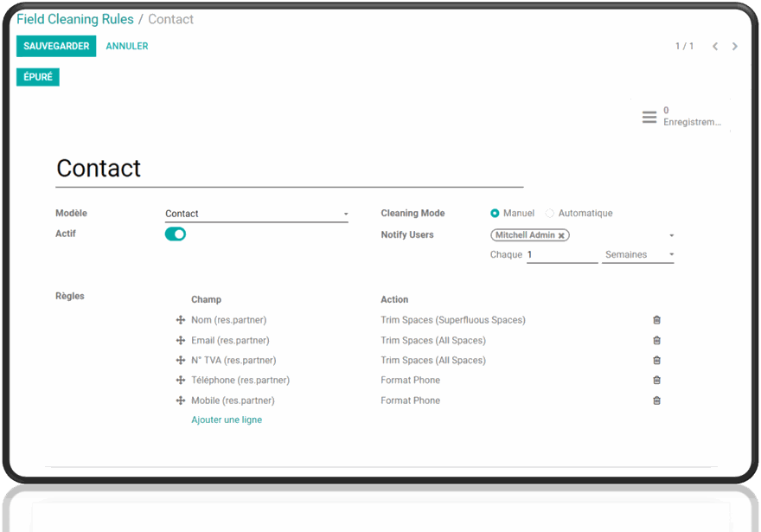The width and height of the screenshot is (761, 532).
Task: Select Automatique cleaning mode
Action: click(x=549, y=213)
